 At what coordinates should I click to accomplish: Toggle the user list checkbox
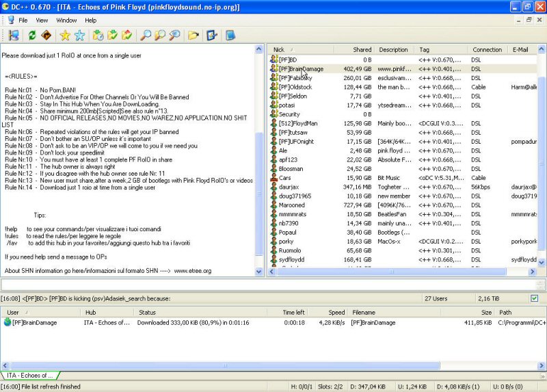pyautogui.click(x=535, y=298)
